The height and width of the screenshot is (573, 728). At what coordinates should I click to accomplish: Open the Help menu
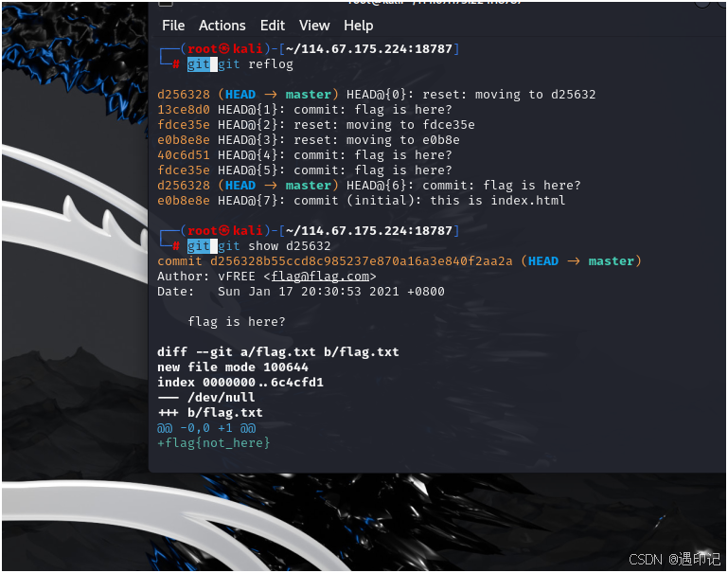[359, 26]
